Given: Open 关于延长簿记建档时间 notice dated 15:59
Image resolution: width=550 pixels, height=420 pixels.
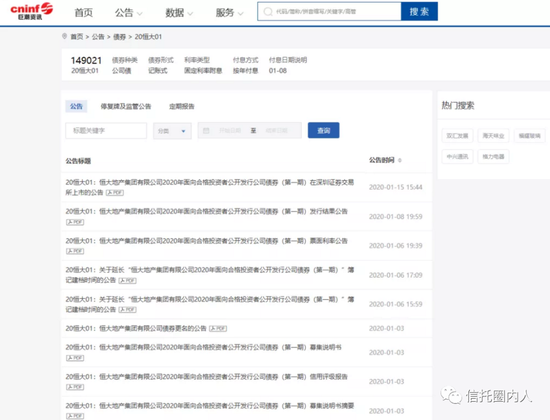Looking at the screenshot, I should click(210, 304).
